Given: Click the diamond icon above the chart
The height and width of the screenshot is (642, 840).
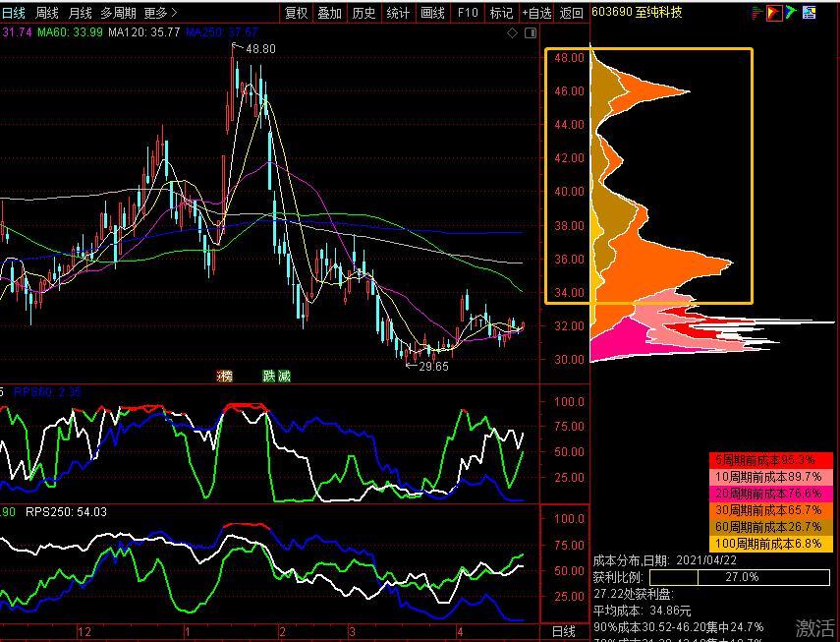Looking at the screenshot, I should pyautogui.click(x=512, y=33).
